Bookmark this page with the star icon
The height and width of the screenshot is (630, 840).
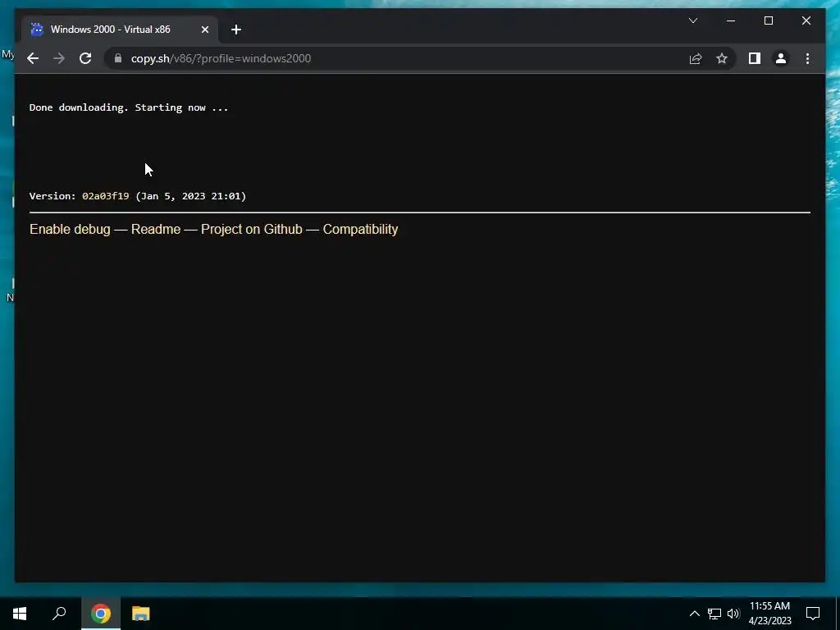722,58
